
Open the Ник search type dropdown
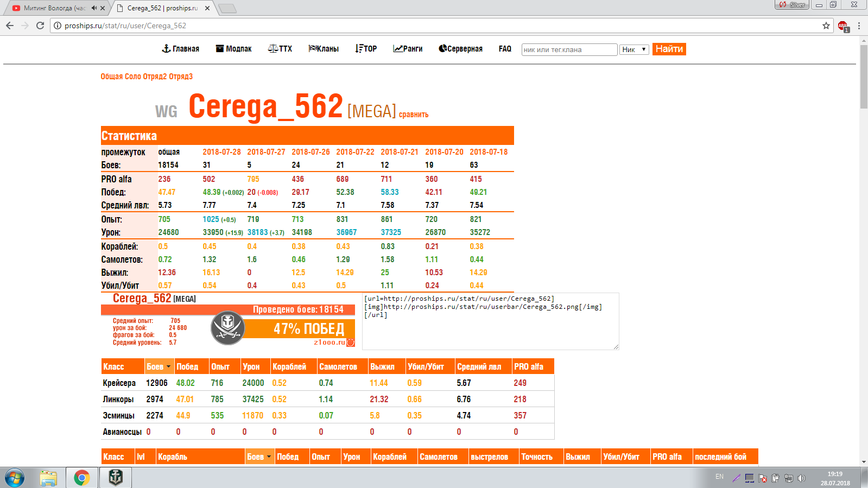click(x=634, y=49)
